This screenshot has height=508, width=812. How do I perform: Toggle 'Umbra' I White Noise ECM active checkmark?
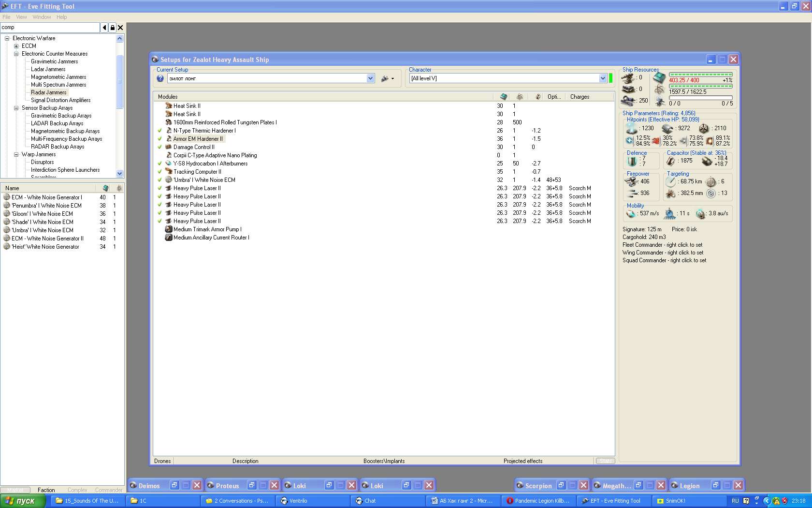159,180
